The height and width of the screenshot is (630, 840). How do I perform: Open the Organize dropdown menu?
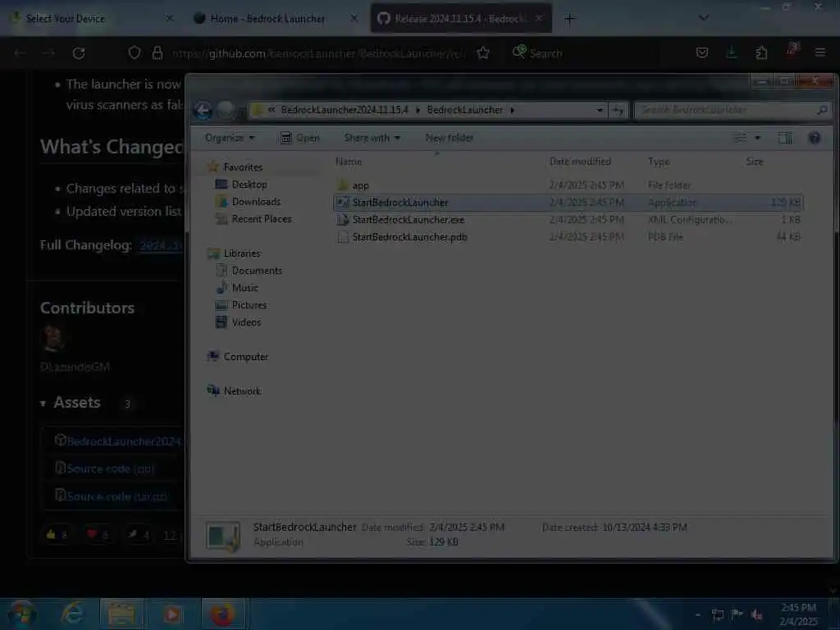tap(230, 138)
